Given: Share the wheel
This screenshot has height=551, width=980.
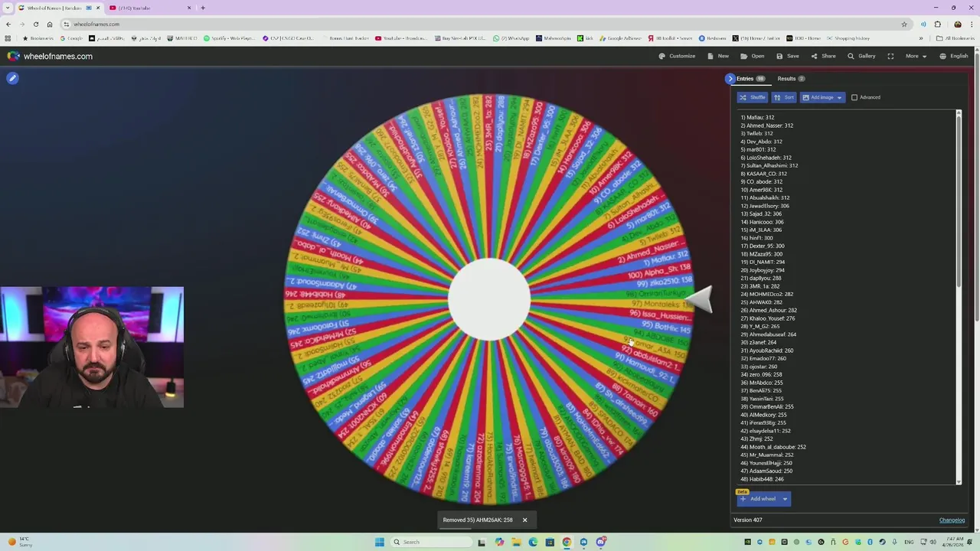Looking at the screenshot, I should coord(824,56).
